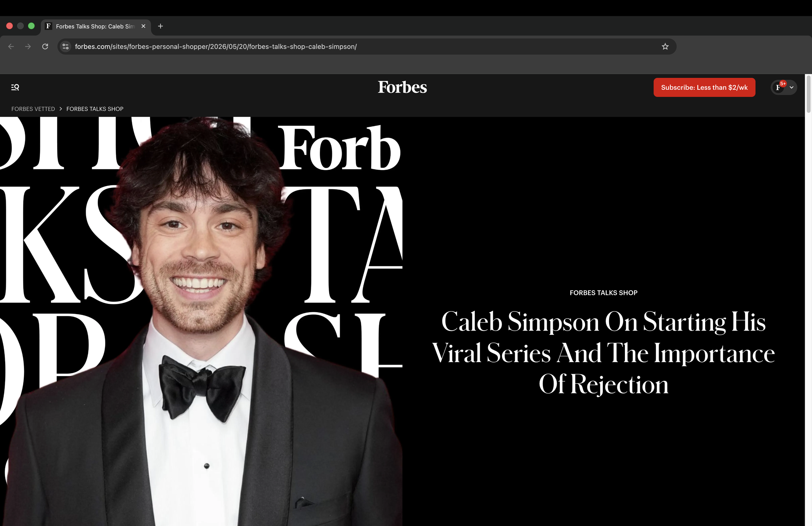Click the browser forward arrow
This screenshot has width=812, height=526.
28,46
